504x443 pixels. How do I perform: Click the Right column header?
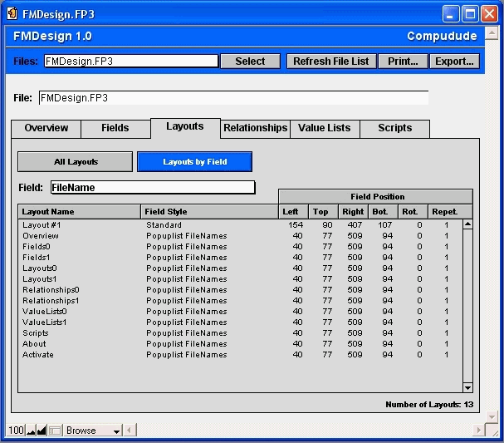point(353,212)
